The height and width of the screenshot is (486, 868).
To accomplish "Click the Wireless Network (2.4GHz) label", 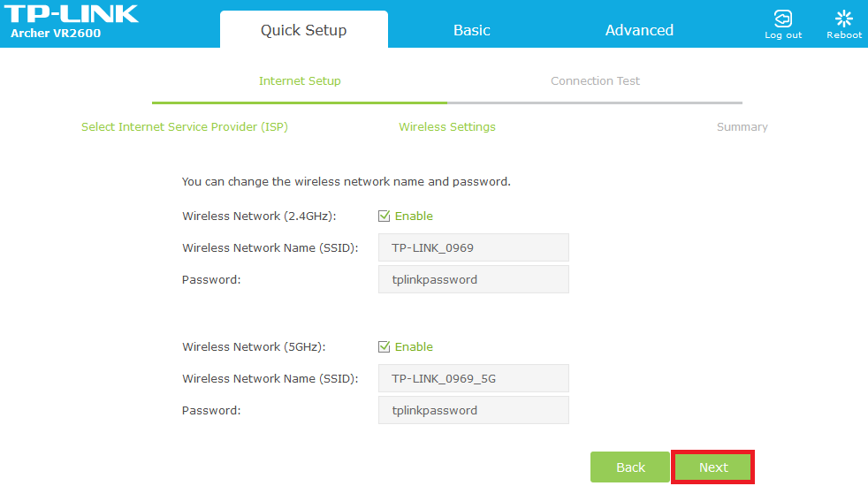I will [x=259, y=216].
